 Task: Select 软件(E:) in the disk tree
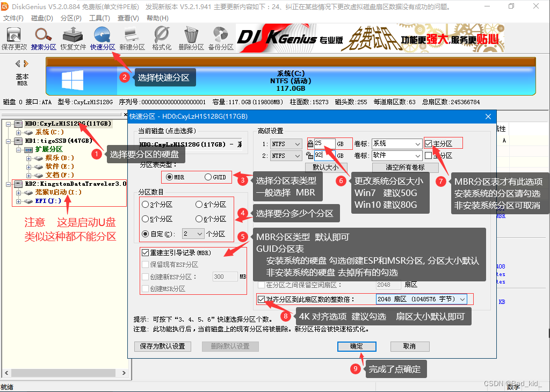(x=60, y=166)
